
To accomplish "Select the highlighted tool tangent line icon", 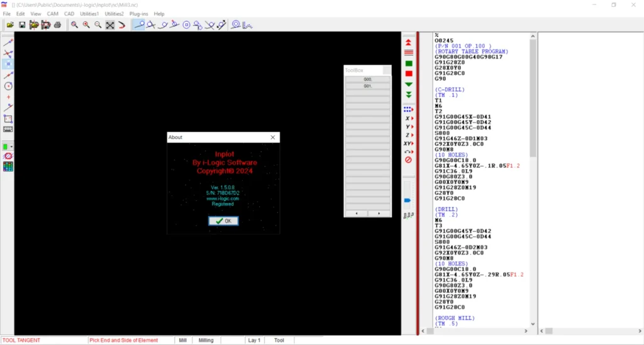I will [139, 25].
